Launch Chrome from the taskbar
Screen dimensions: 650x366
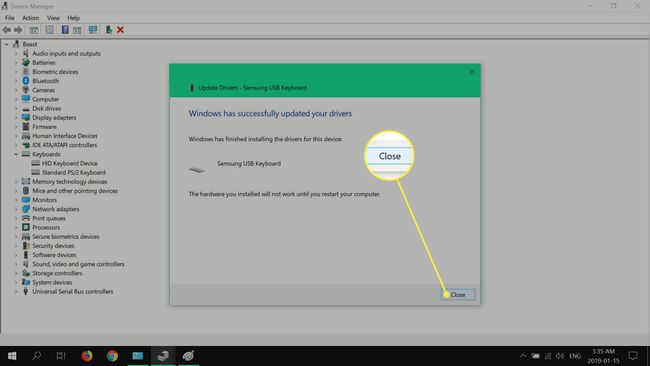click(x=112, y=356)
